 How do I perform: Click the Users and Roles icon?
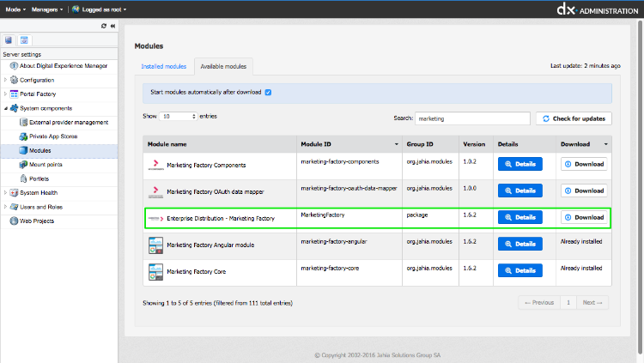[14, 207]
